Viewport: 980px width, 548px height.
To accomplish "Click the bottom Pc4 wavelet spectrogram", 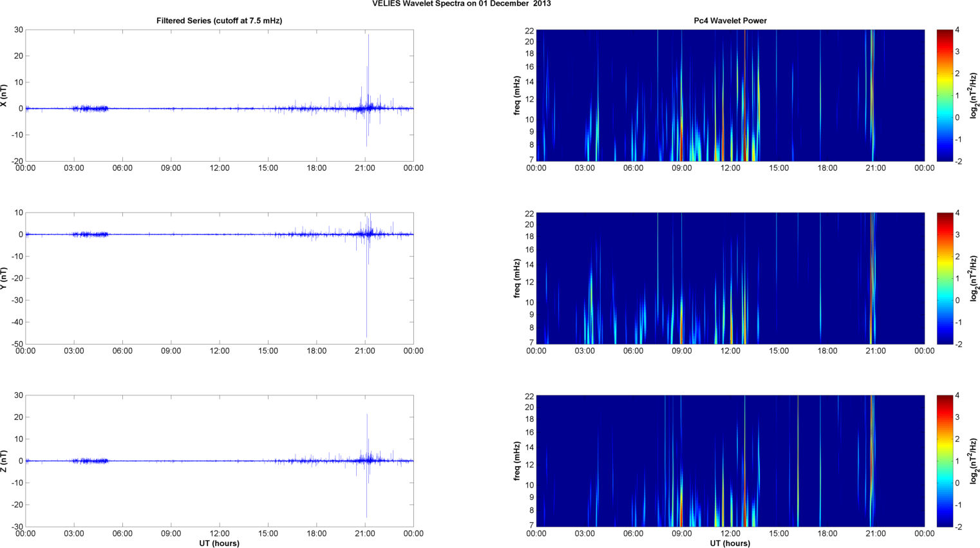I will [730, 461].
